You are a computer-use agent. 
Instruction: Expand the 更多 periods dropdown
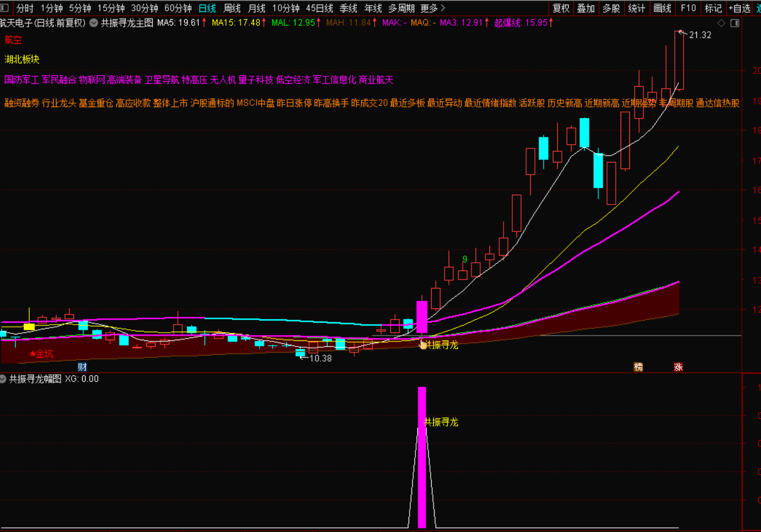tap(433, 8)
